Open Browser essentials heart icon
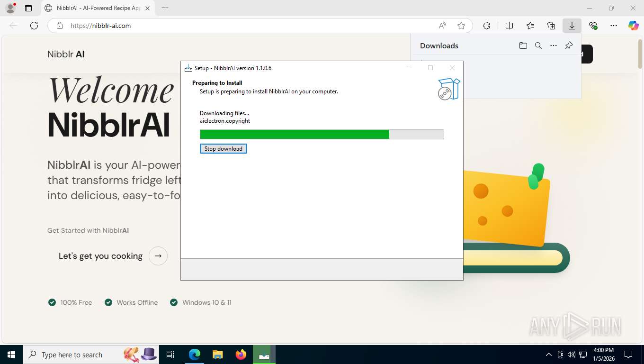This screenshot has height=364, width=644. point(593,26)
